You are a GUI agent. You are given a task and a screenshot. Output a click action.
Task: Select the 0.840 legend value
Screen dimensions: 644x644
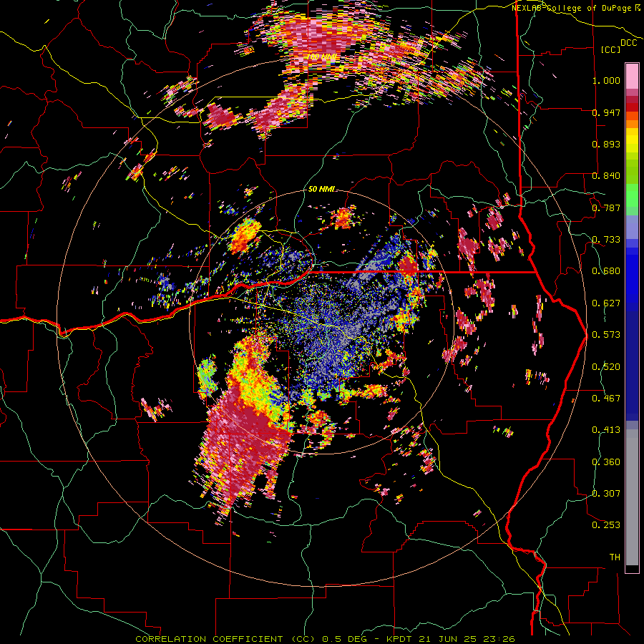[x=606, y=176]
